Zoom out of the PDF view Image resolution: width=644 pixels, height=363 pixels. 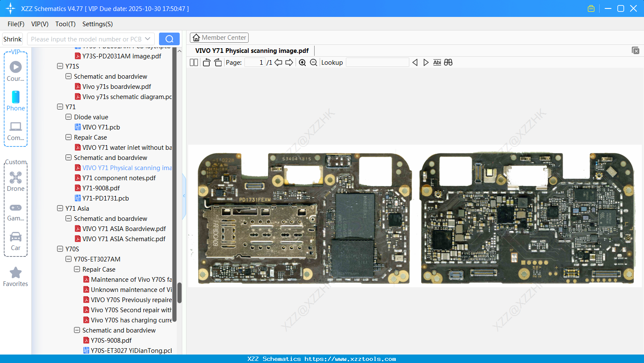[313, 62]
